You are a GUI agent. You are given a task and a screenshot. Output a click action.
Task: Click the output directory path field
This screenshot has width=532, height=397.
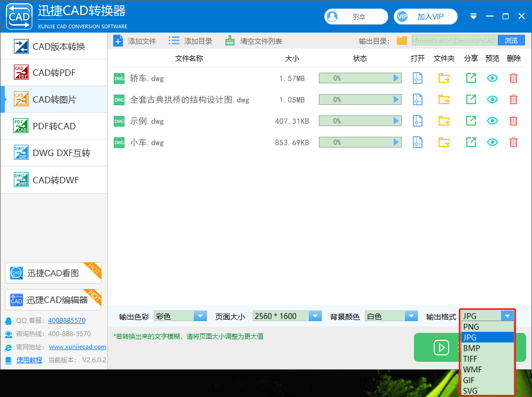coord(455,41)
